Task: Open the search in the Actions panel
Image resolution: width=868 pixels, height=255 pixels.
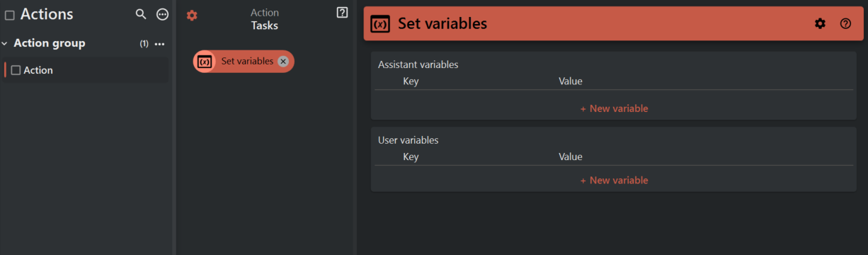Action: pos(141,14)
